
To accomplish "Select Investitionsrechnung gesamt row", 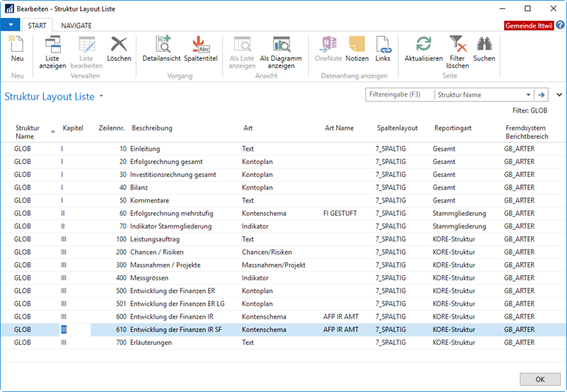I will point(283,175).
